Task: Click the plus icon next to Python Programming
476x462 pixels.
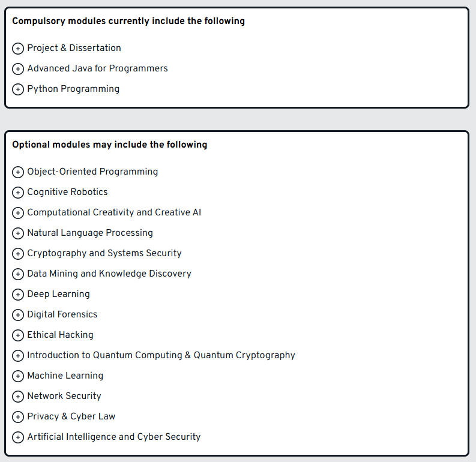Action: click(18, 89)
